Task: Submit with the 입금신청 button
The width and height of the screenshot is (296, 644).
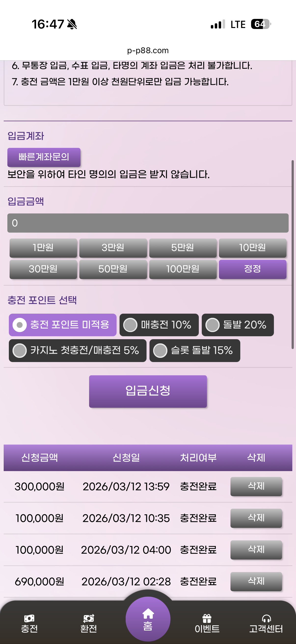Action: coord(148,391)
